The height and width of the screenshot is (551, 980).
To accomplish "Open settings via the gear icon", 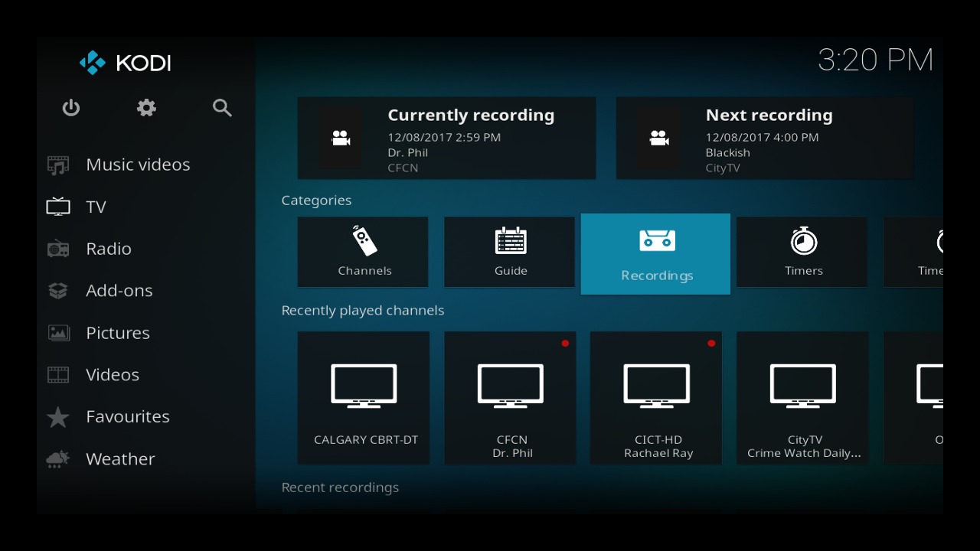I will (146, 108).
